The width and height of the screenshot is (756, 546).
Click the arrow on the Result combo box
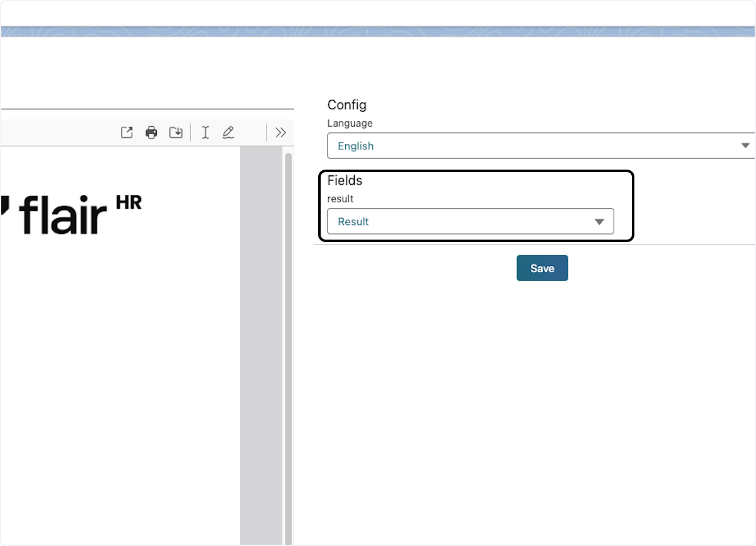click(x=599, y=221)
